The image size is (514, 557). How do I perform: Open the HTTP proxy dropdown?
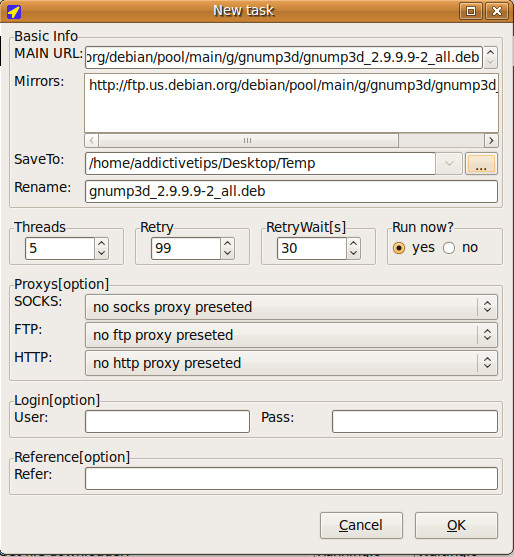click(291, 363)
